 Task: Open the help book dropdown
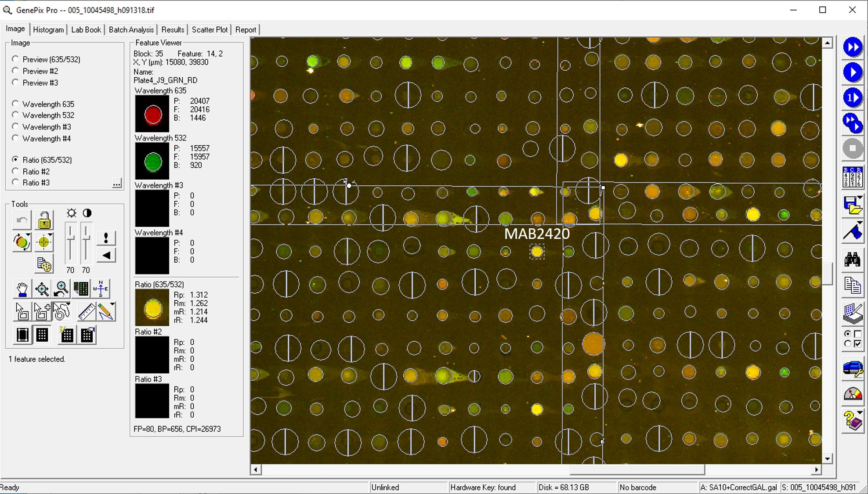(860, 413)
